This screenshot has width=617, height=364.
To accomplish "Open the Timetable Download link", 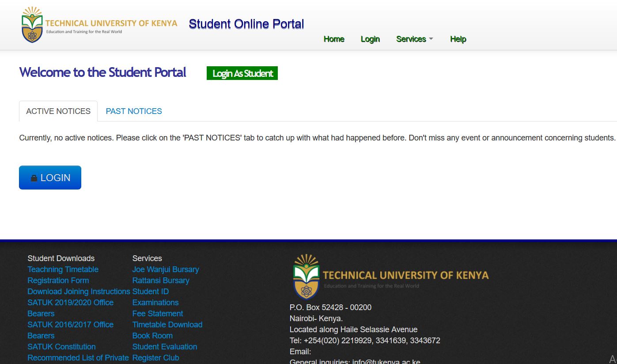I will (167, 325).
